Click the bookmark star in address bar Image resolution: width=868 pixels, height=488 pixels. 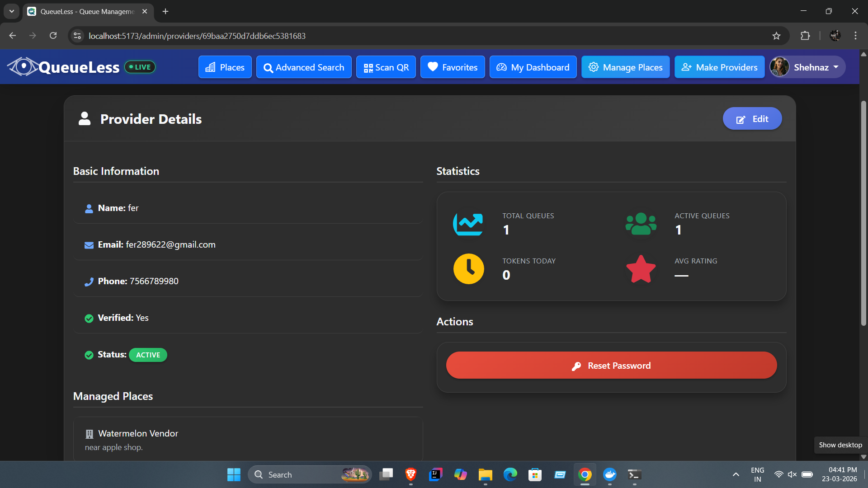coord(776,36)
